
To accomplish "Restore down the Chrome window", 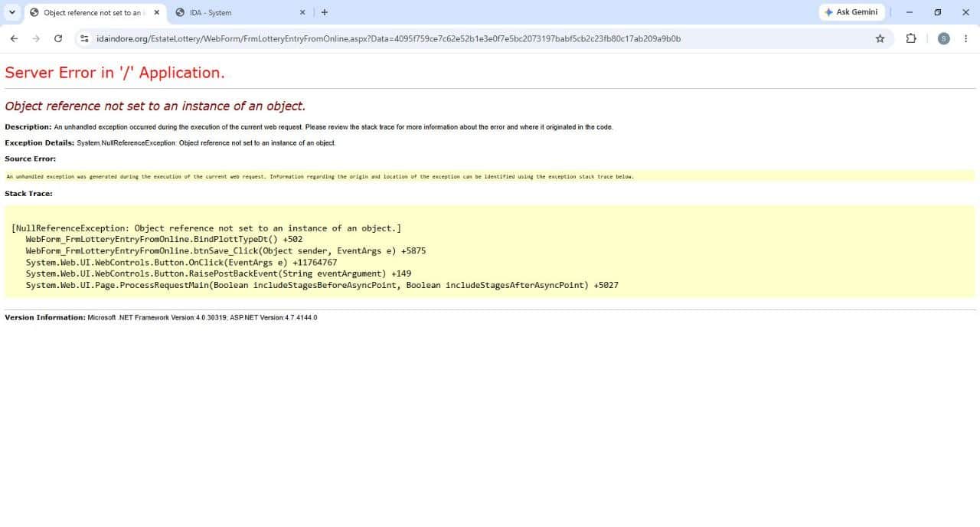I will pos(938,12).
